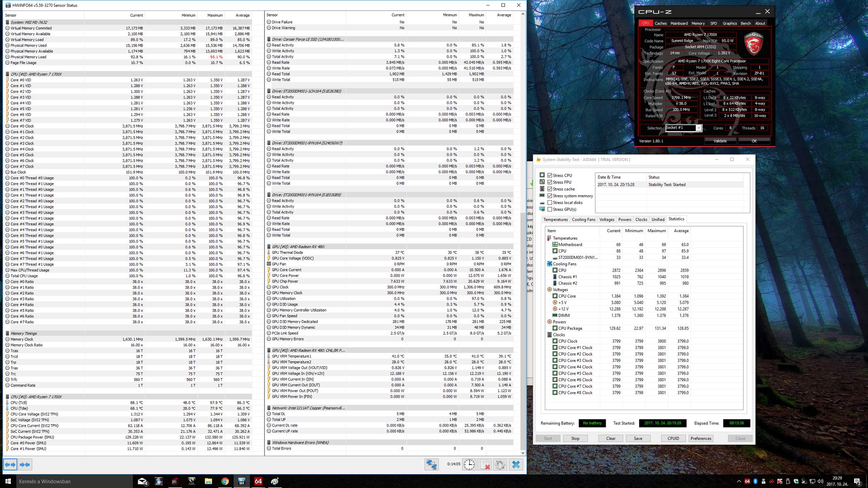
Task: Click the Bluetooth tray icon
Action: click(x=756, y=481)
